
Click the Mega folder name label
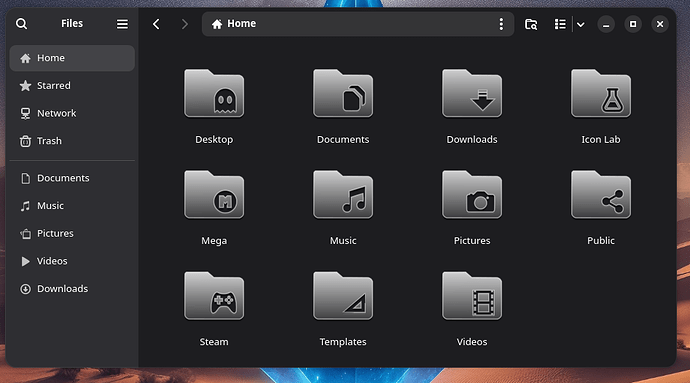pos(214,241)
